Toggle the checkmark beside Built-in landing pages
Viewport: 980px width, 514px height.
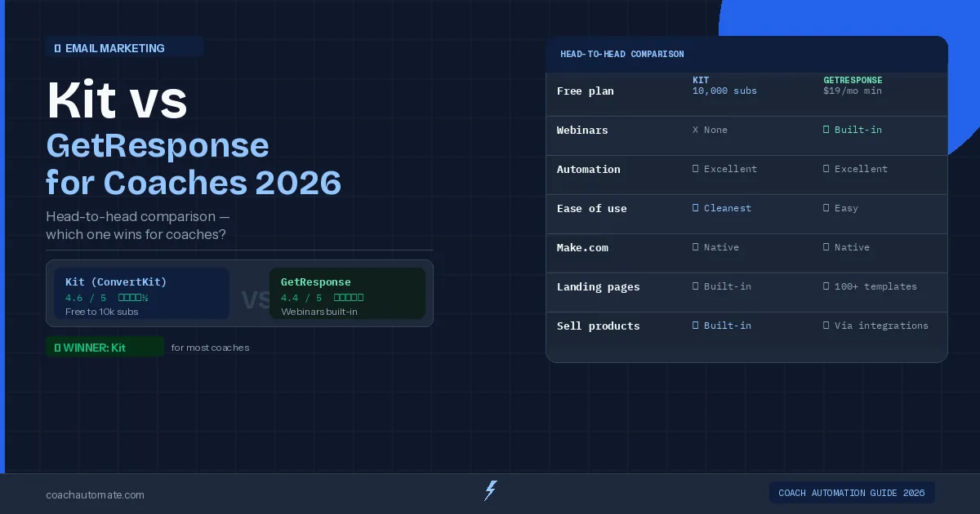695,286
